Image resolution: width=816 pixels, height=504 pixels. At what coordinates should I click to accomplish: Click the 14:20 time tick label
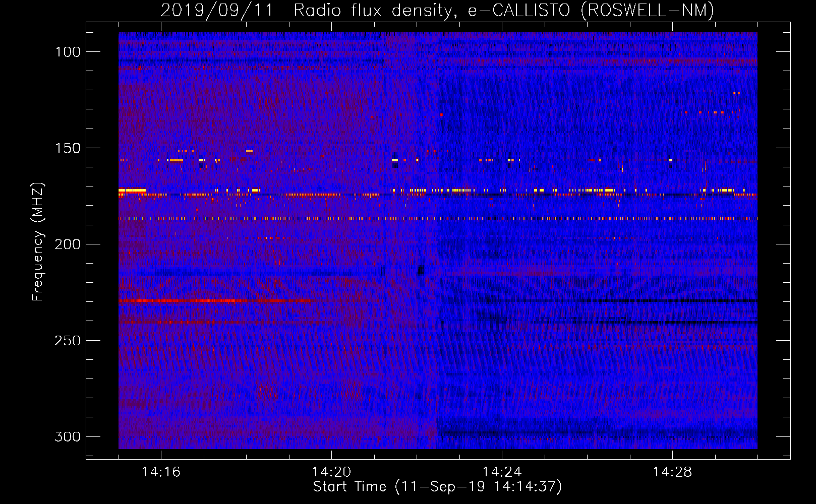tap(331, 472)
